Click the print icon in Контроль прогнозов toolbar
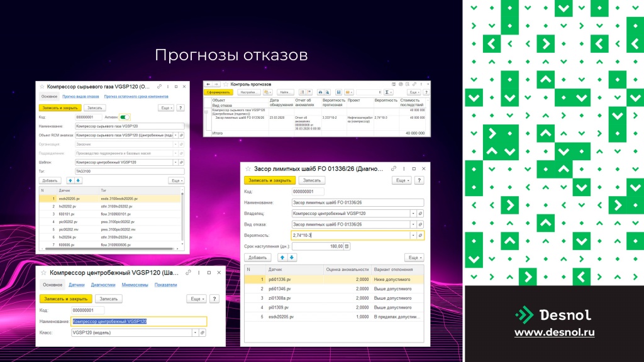 (320, 92)
